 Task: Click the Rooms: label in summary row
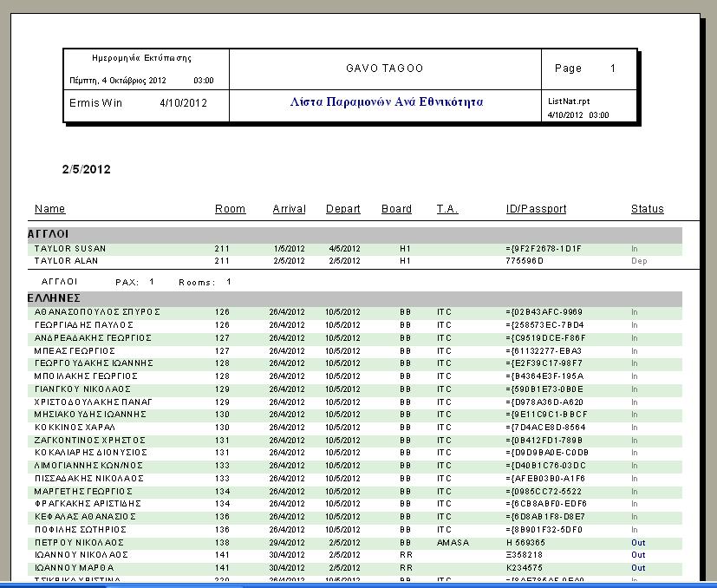197,283
